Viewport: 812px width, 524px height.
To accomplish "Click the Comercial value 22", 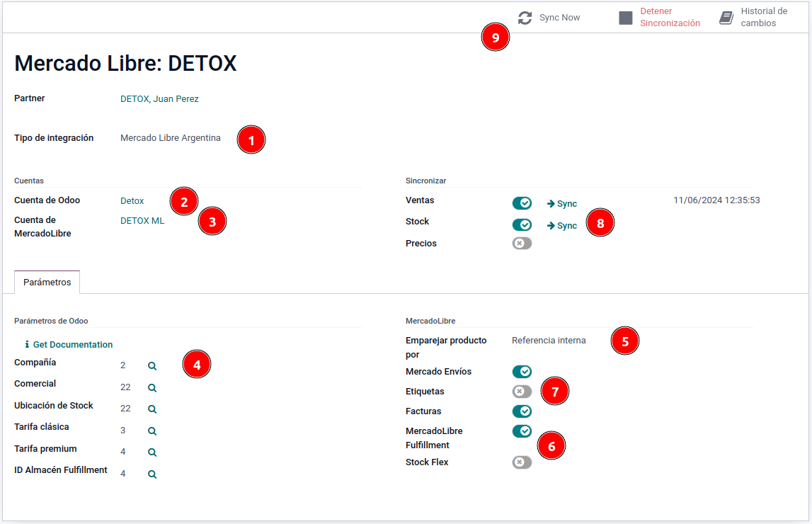I will coord(125,387).
